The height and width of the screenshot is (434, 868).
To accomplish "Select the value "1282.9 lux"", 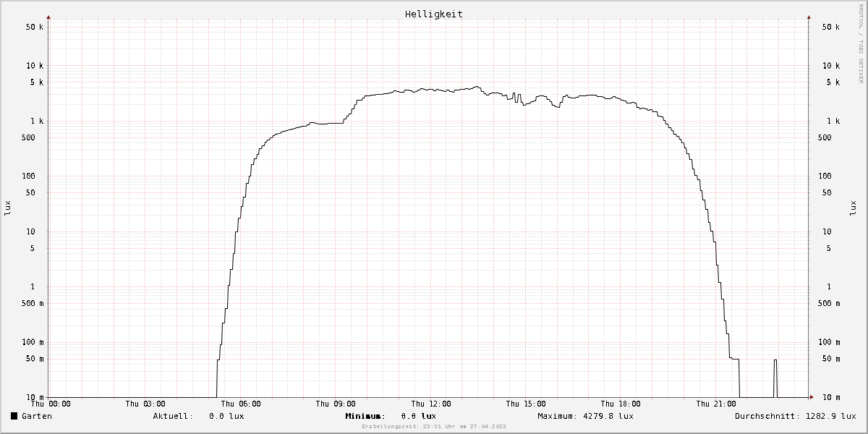I will 831,416.
